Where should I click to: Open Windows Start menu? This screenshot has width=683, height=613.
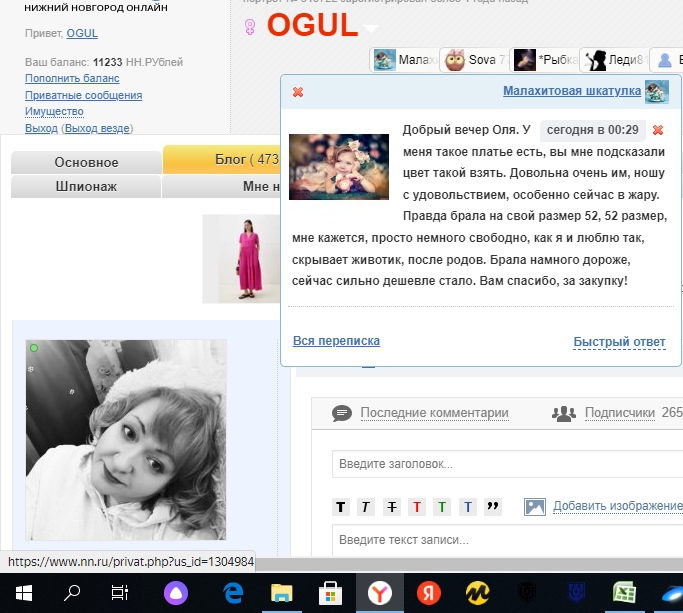click(24, 593)
